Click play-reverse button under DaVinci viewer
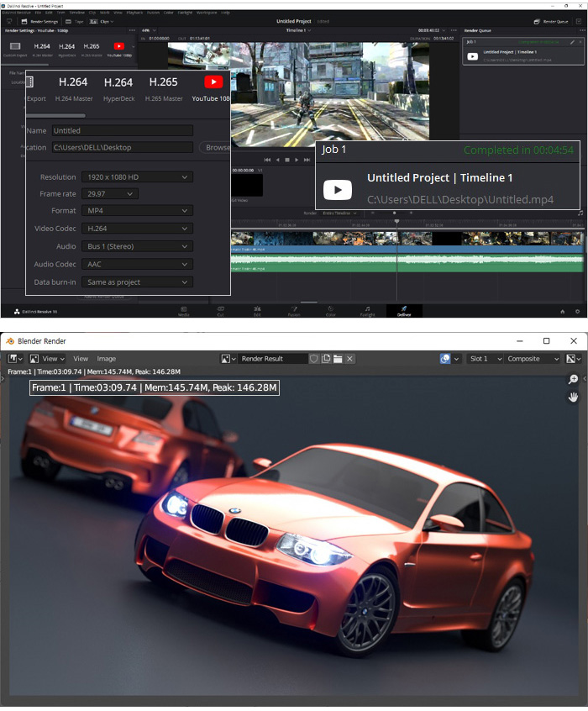The width and height of the screenshot is (588, 711). pyautogui.click(x=277, y=160)
